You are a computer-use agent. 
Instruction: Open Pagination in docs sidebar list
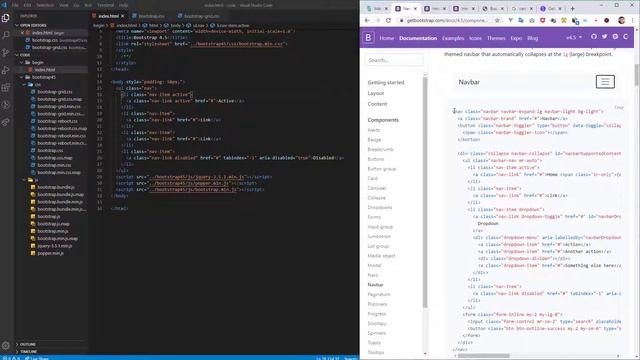pos(379,294)
